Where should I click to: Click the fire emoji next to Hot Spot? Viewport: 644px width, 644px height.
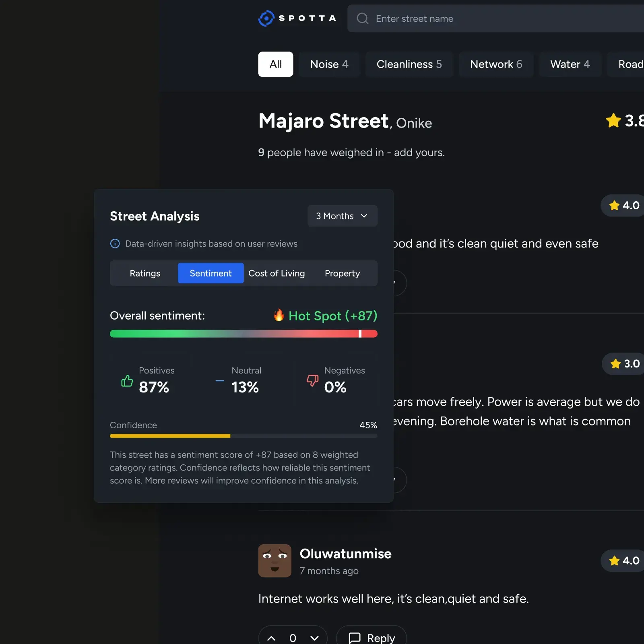click(279, 316)
